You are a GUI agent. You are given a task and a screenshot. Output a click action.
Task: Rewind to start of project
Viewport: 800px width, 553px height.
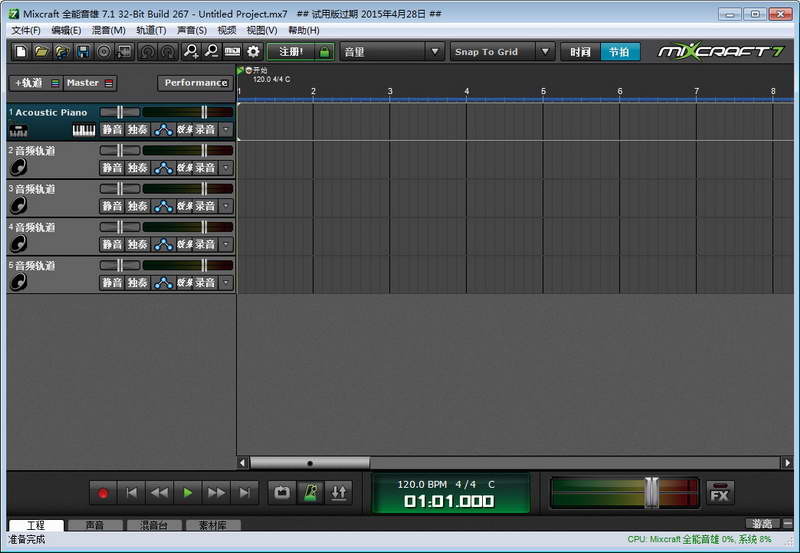tap(131, 493)
